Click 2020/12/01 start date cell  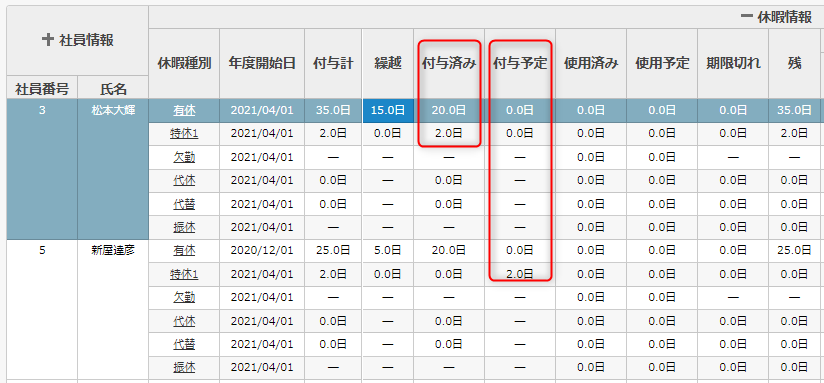[x=262, y=251]
